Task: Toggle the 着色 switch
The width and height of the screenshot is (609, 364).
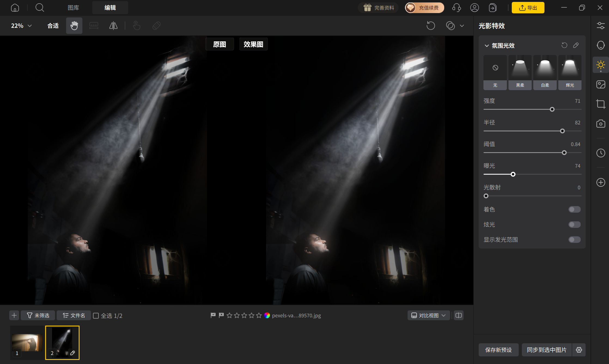Action: [x=574, y=209]
